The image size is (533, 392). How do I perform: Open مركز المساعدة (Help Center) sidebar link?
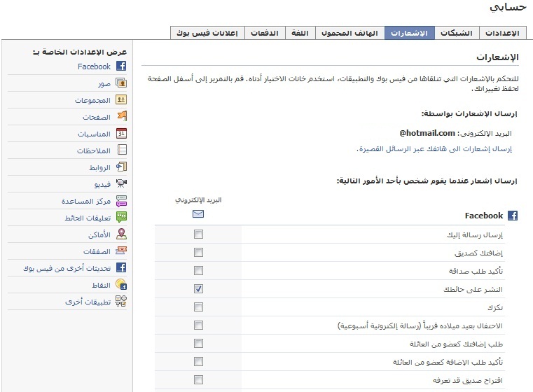click(x=91, y=201)
